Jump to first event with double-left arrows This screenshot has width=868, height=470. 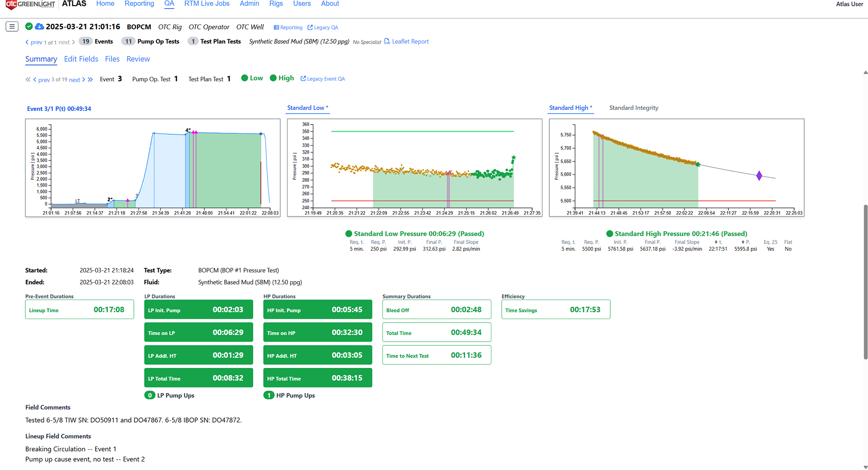[x=28, y=80]
